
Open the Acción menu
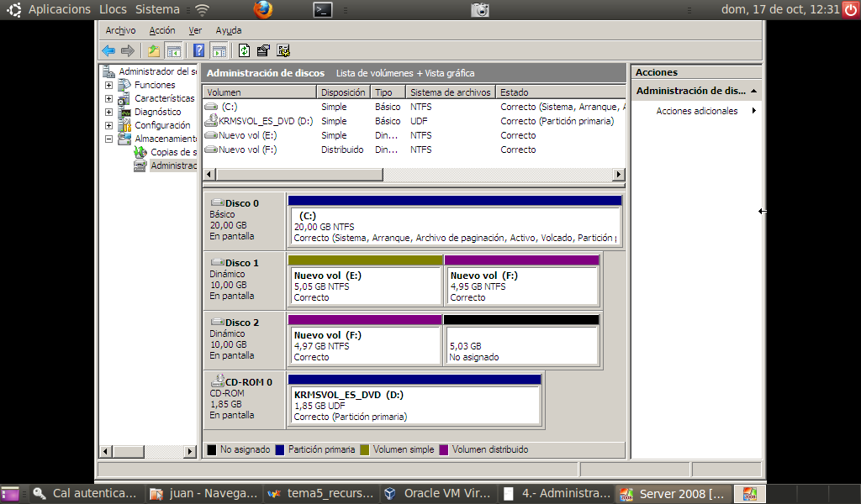pos(162,31)
